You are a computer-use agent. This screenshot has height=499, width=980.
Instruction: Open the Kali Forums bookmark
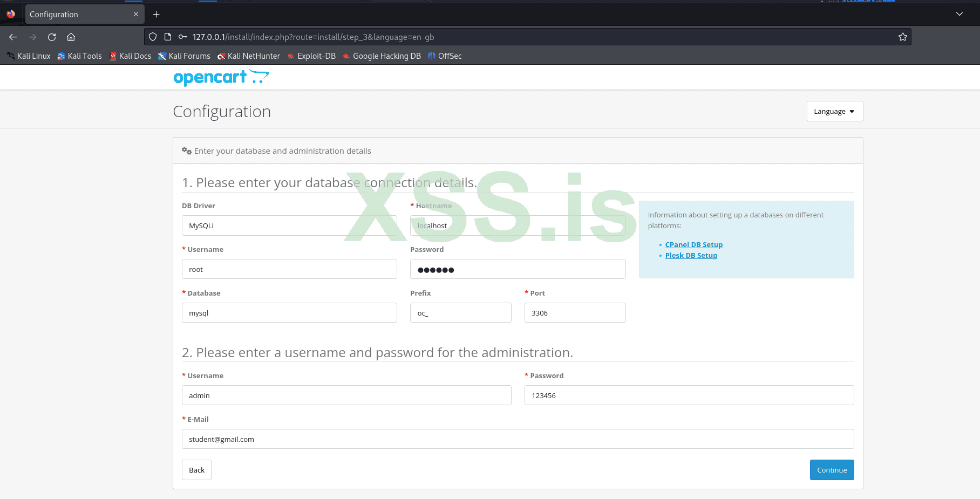pos(184,56)
